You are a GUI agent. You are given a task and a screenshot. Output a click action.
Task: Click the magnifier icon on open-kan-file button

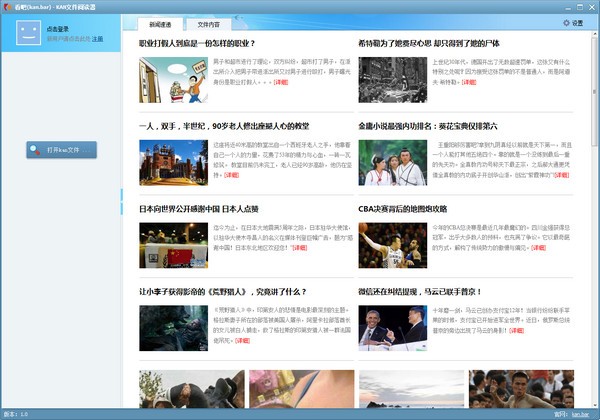tap(38, 149)
